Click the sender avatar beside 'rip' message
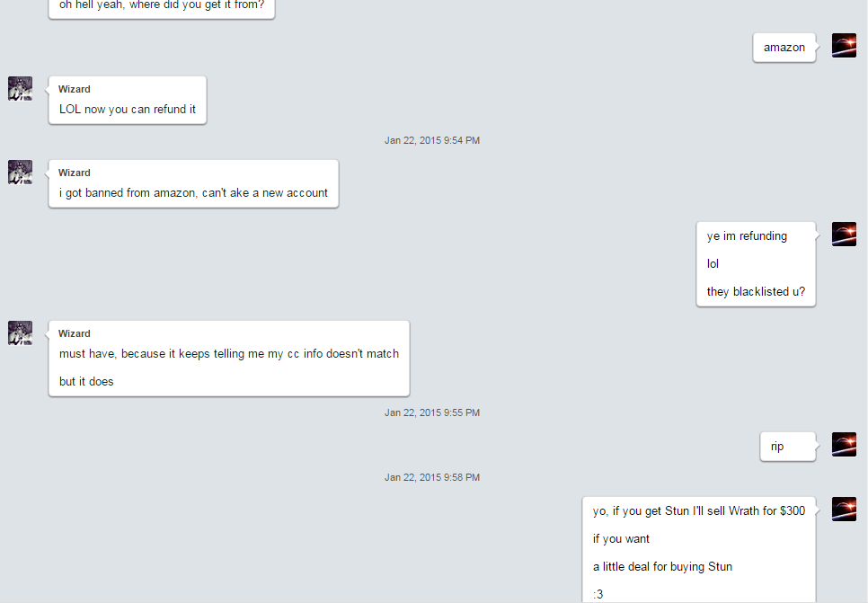The image size is (868, 603). [844, 445]
